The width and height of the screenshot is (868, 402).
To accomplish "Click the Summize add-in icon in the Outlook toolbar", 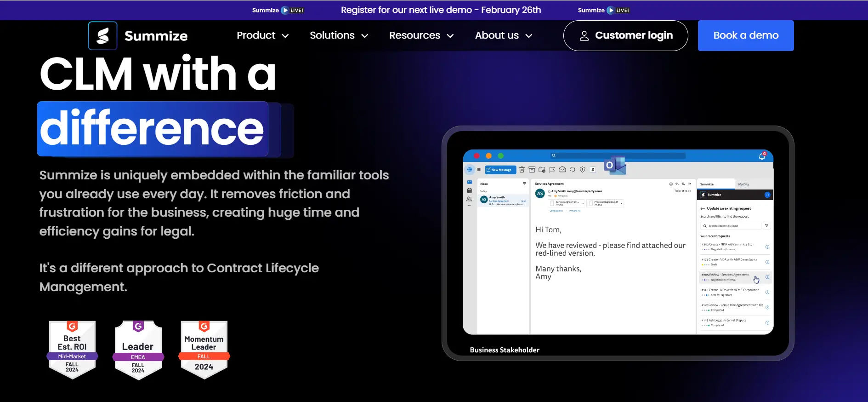I will click(x=593, y=170).
